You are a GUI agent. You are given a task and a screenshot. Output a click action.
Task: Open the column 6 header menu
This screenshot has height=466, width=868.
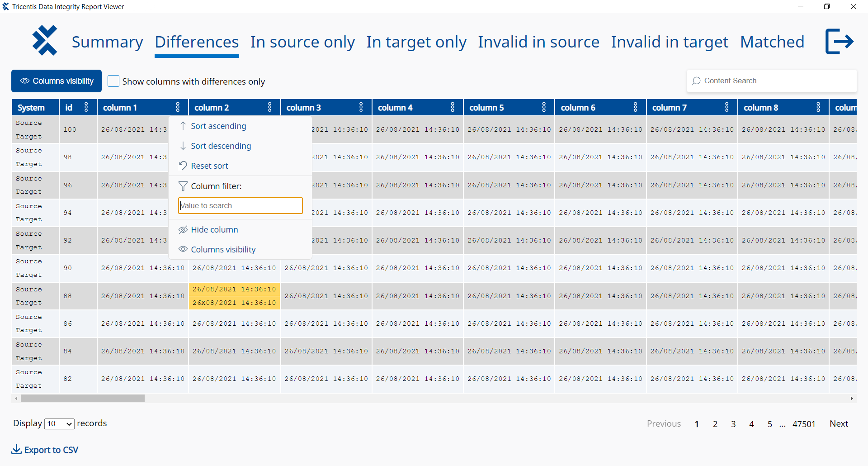click(x=635, y=107)
